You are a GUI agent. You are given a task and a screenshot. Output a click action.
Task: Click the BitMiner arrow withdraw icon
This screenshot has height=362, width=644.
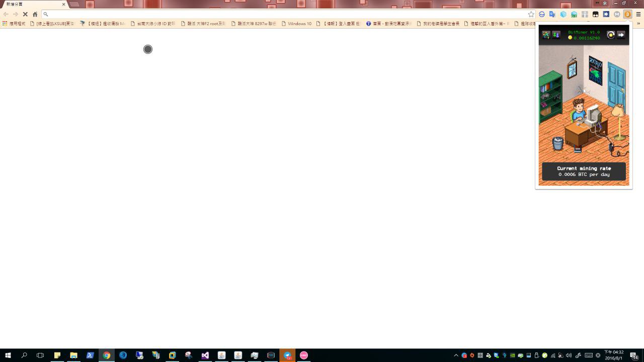pos(621,35)
